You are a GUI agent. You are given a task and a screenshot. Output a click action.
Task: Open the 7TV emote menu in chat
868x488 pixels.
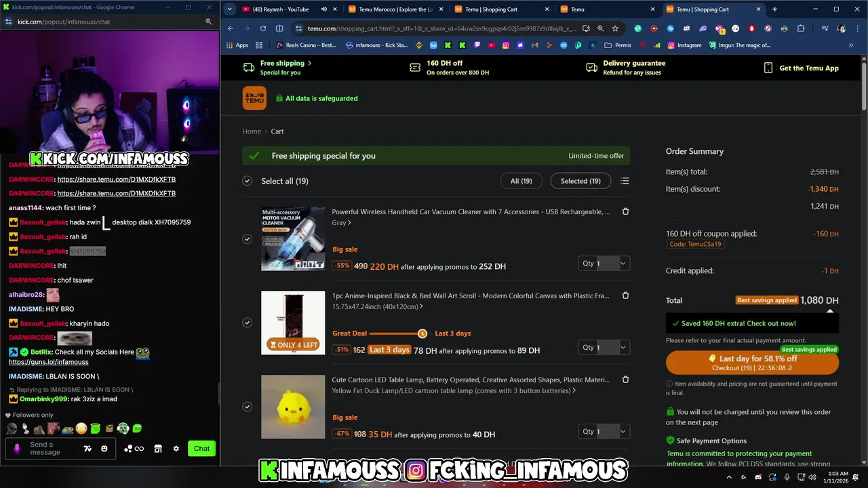tap(87, 449)
